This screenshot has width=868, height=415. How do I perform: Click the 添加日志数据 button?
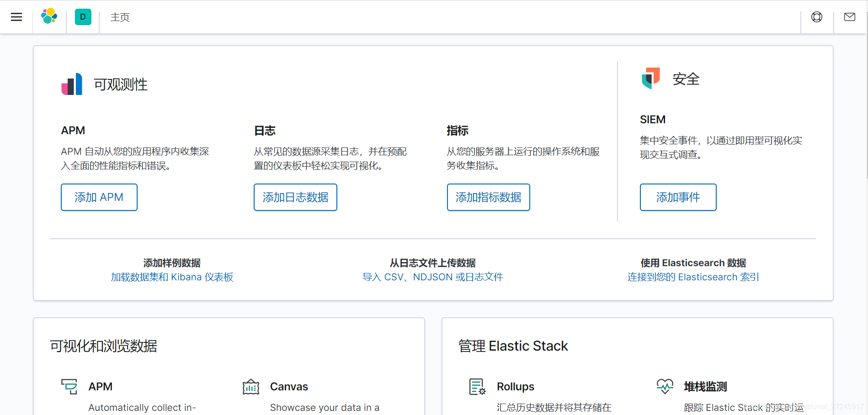coord(295,197)
